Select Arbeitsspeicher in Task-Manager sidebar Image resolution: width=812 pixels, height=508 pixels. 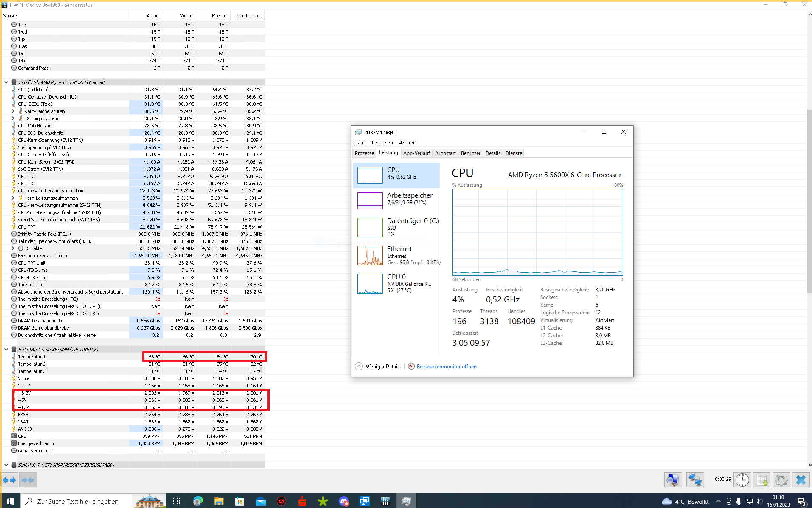[x=396, y=200]
